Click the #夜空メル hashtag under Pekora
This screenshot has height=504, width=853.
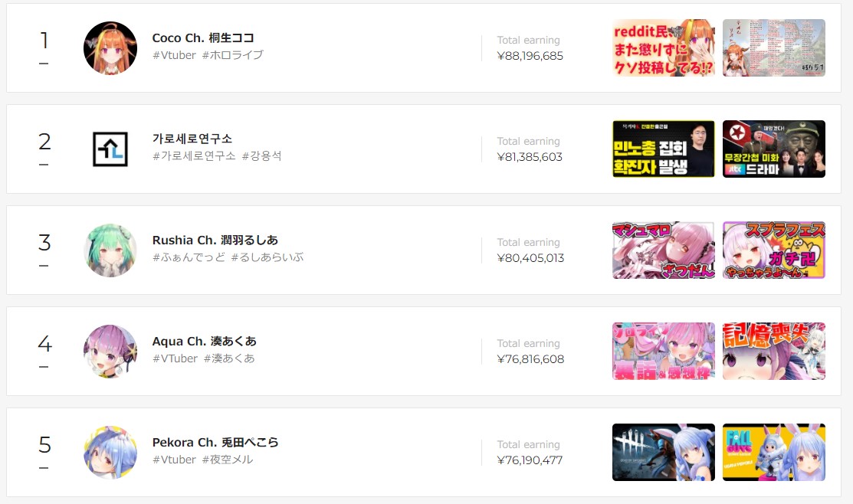(228, 460)
